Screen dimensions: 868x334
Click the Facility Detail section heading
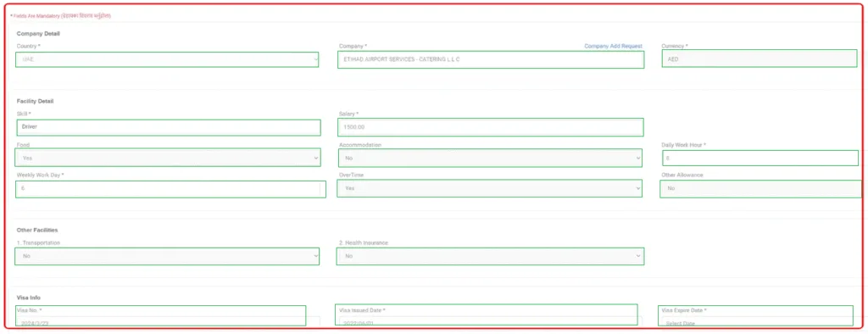tap(35, 102)
